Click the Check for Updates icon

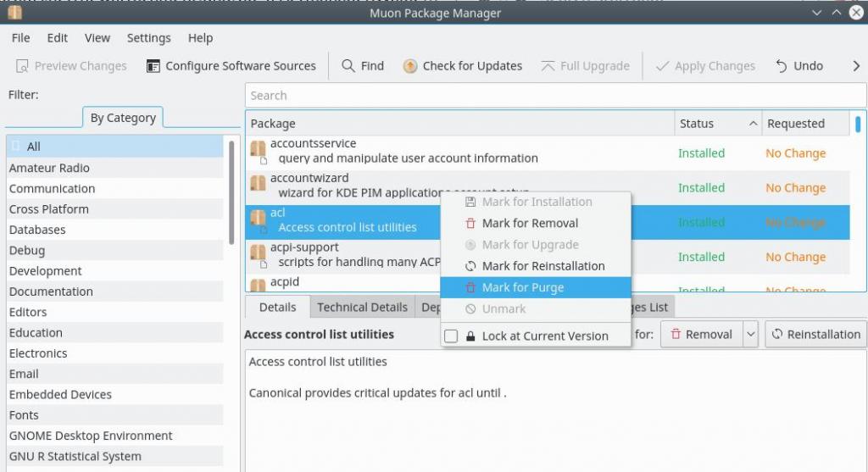410,66
